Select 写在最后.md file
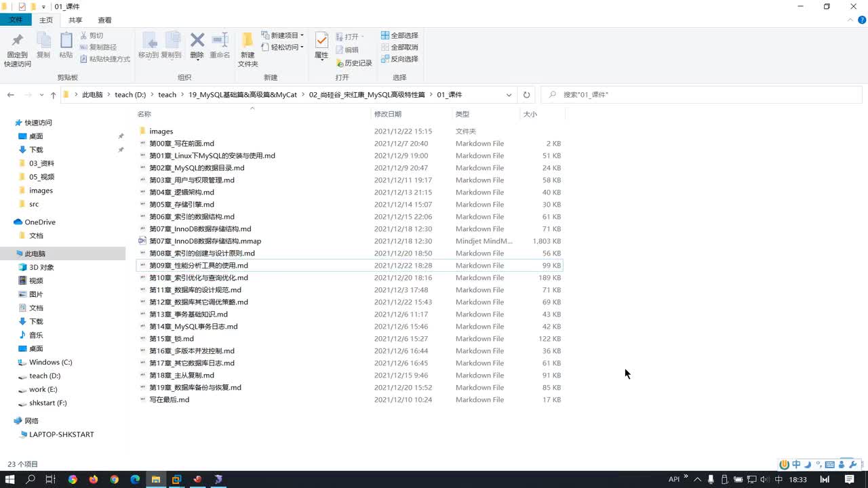This screenshot has height=488, width=868. click(x=169, y=400)
